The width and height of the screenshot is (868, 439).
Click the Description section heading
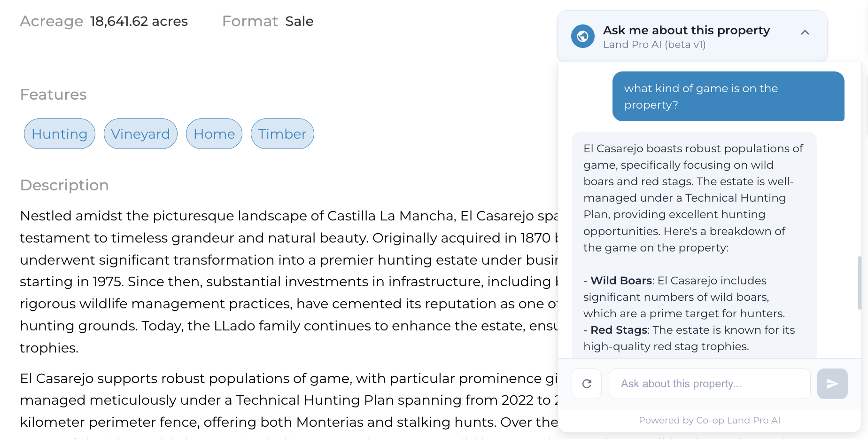(64, 185)
